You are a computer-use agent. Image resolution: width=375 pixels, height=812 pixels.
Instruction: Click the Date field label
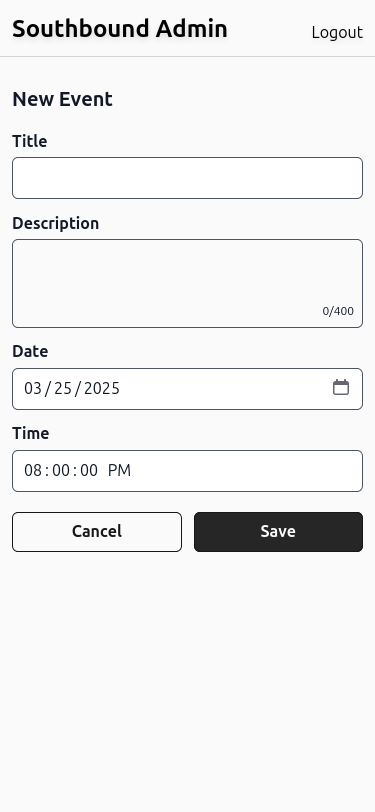[30, 351]
